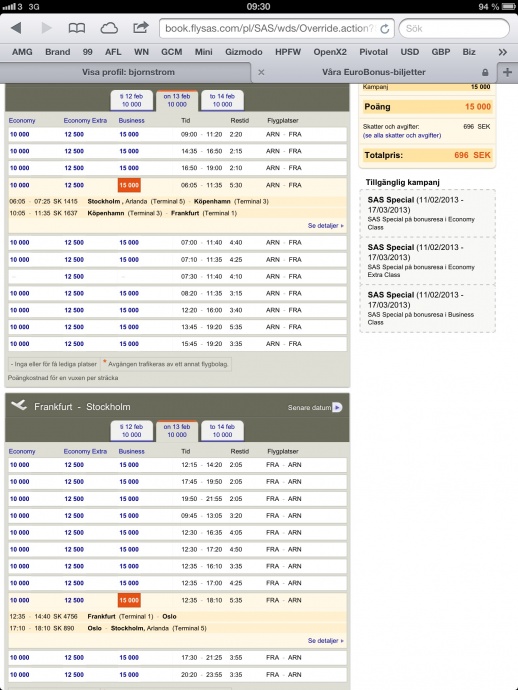This screenshot has height=690, width=518.
Task: Tap the Safari back arrow
Action: pyautogui.click(x=17, y=28)
